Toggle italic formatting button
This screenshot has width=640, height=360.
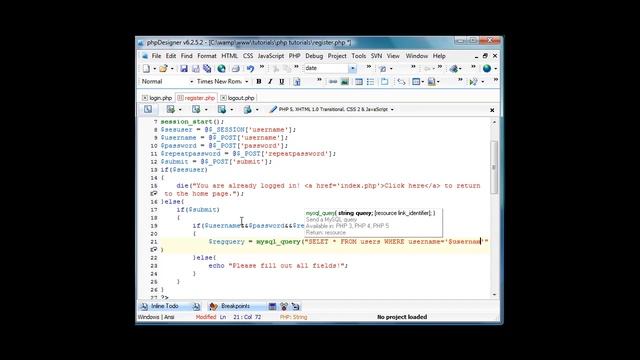(270, 82)
